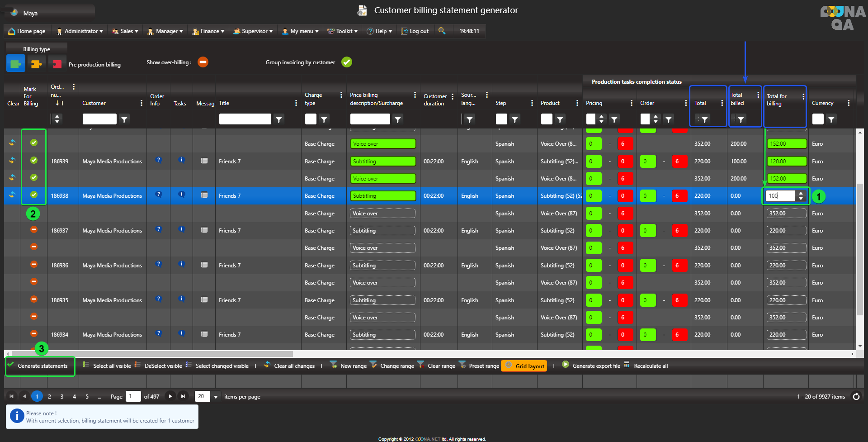
Task: Click the Total for billing field showing 100
Action: point(780,196)
